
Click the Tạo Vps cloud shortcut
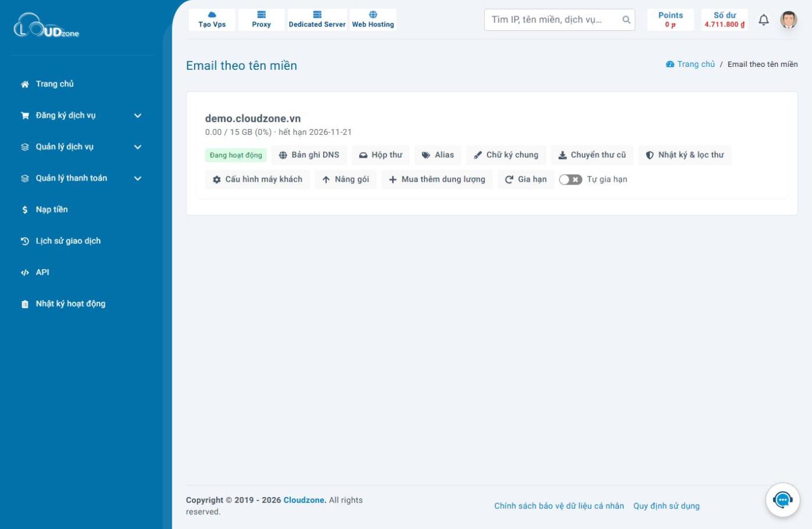[212, 20]
